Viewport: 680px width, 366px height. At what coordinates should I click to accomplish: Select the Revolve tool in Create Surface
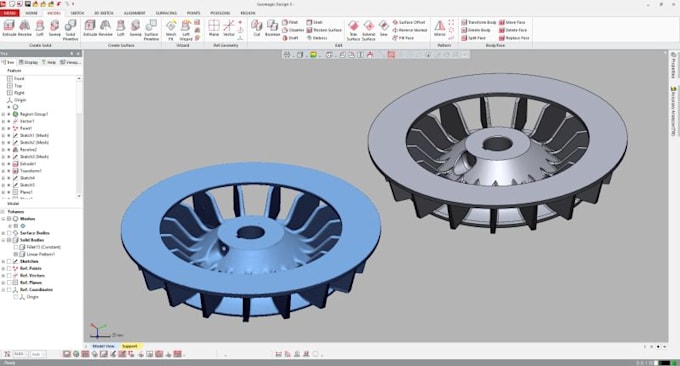105,29
